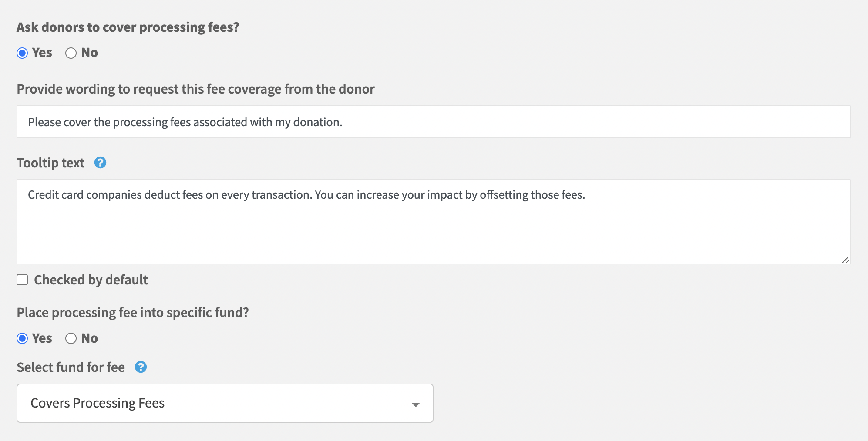
Task: Select No for asking donors to cover fees
Action: coord(71,53)
